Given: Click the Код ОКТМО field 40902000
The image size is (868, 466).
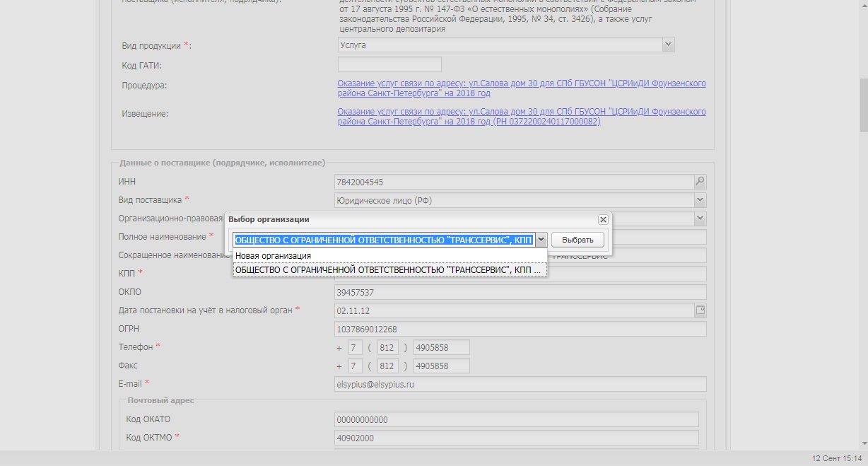Looking at the screenshot, I should [516, 438].
